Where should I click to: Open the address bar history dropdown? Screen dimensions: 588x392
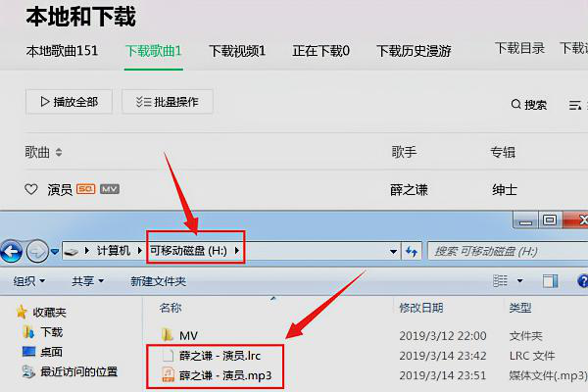(393, 251)
